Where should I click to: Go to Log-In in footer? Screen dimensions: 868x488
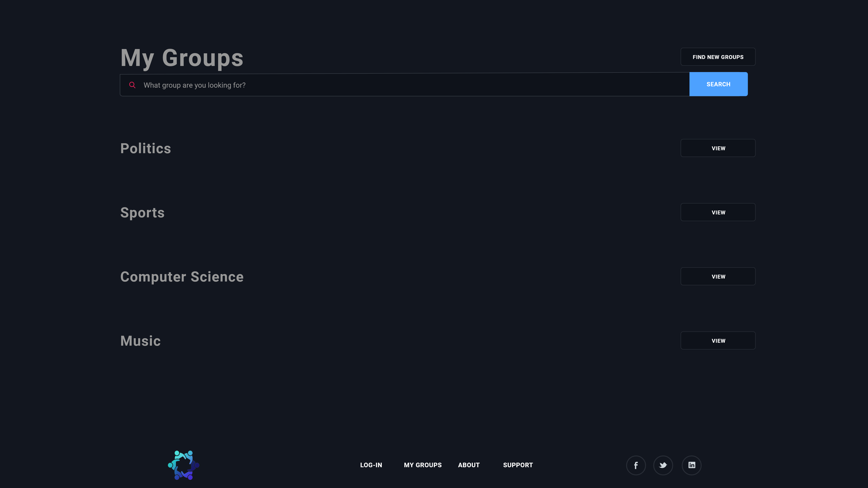pos(371,465)
